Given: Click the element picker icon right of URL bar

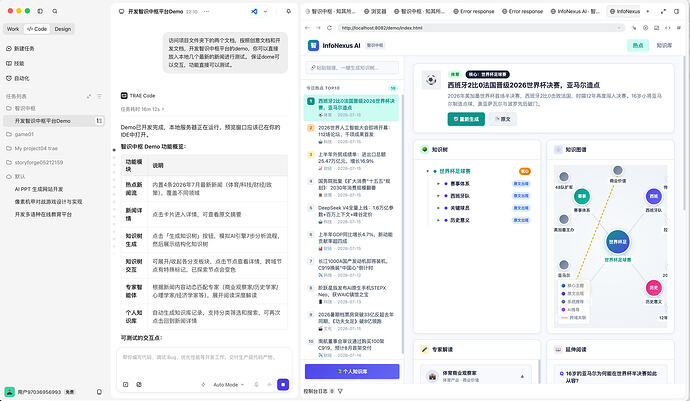Looking at the screenshot, I should point(634,28).
